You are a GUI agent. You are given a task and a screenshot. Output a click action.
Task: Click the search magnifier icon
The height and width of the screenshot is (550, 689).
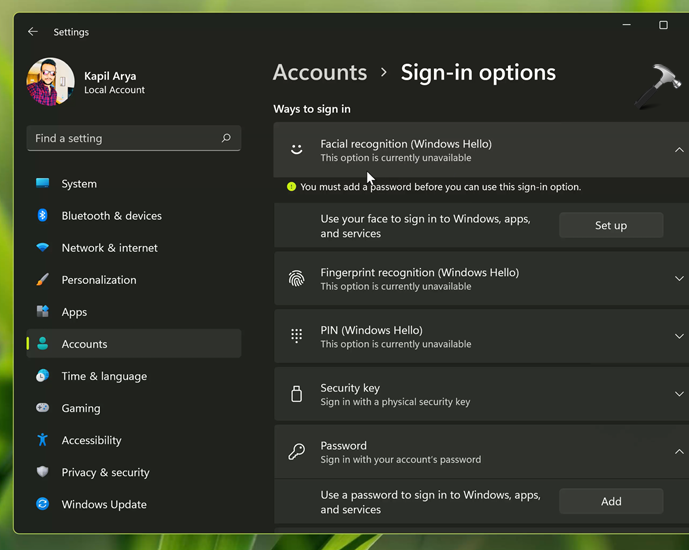pos(226,138)
